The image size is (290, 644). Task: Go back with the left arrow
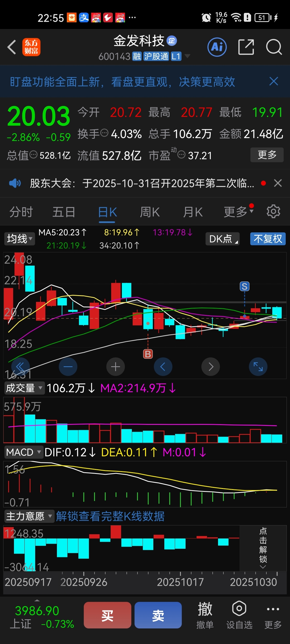[x=12, y=47]
